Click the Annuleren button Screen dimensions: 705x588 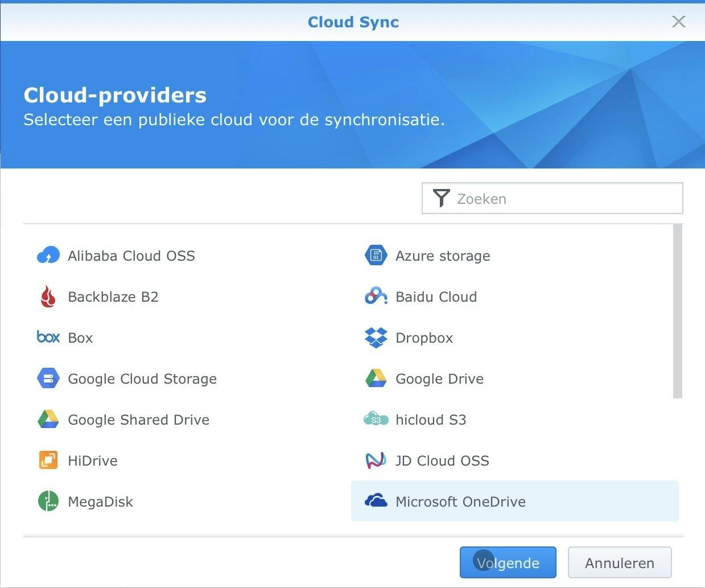click(619, 562)
